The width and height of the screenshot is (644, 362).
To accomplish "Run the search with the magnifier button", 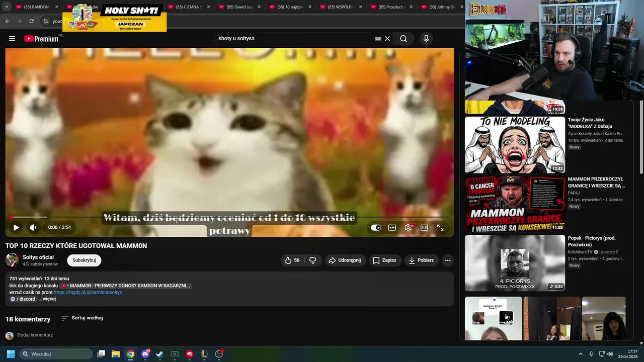I will (x=404, y=39).
